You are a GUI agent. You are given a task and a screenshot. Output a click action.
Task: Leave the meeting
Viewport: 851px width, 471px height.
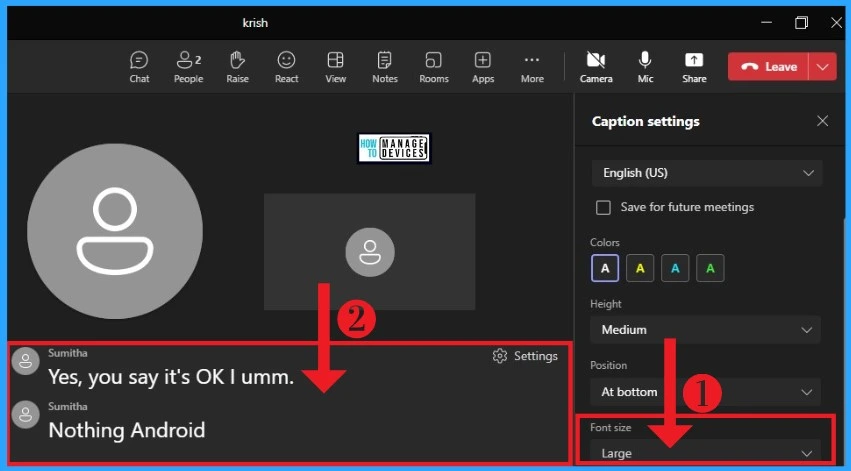point(768,67)
